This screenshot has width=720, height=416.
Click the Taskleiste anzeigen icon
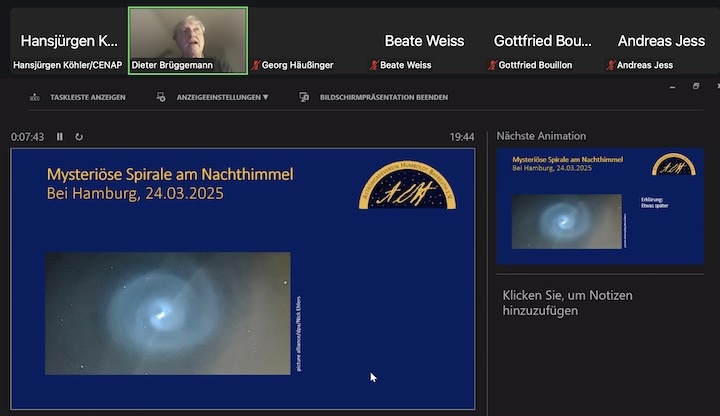click(34, 97)
